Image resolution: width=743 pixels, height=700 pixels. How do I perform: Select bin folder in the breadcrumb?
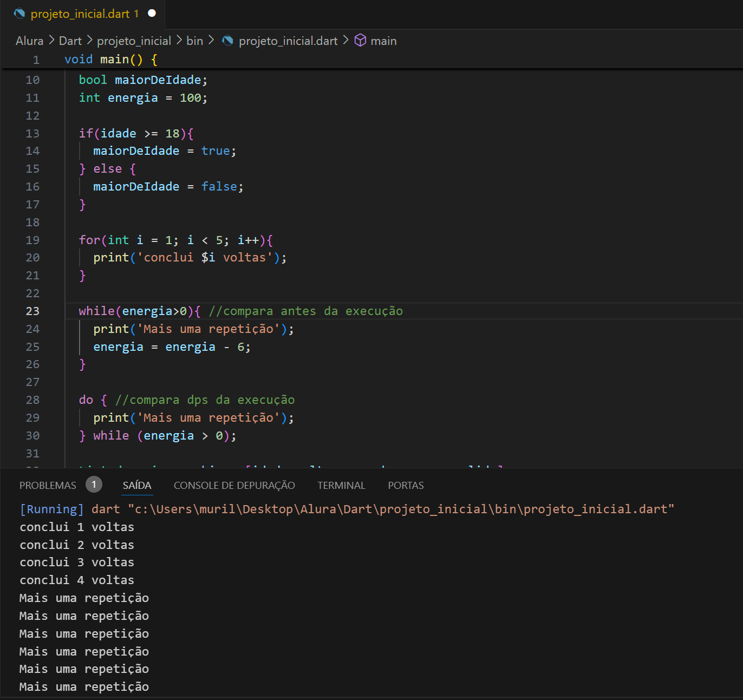point(195,41)
